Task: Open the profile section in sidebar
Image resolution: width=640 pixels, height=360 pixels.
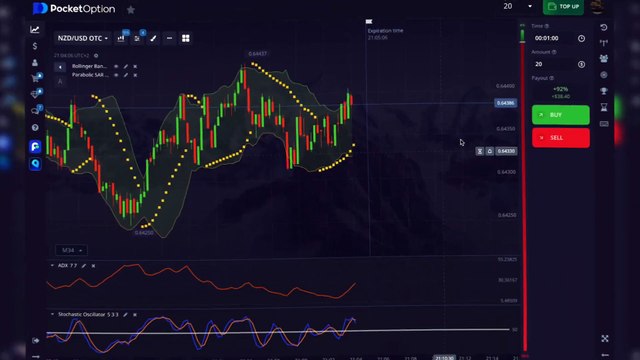Action: click(35, 62)
